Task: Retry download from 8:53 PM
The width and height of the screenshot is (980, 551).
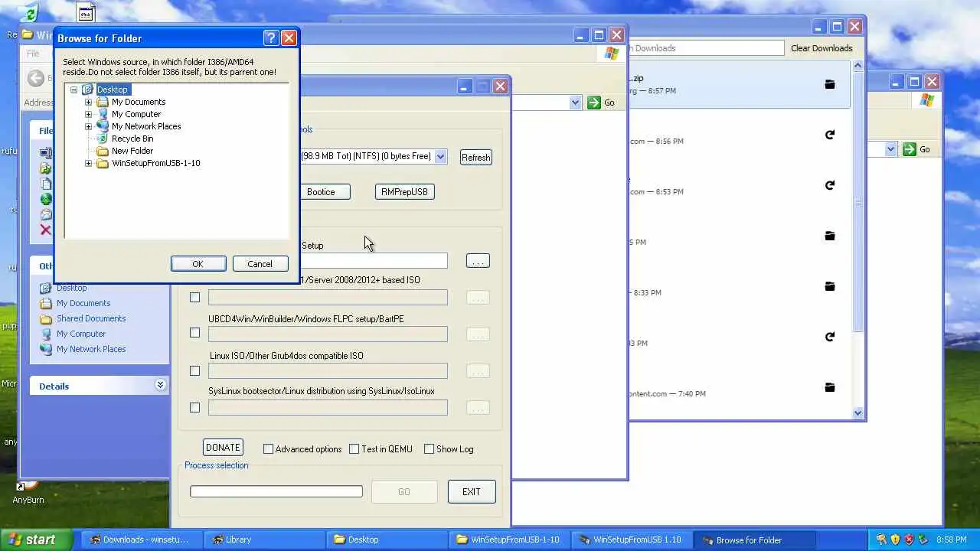Action: point(829,185)
